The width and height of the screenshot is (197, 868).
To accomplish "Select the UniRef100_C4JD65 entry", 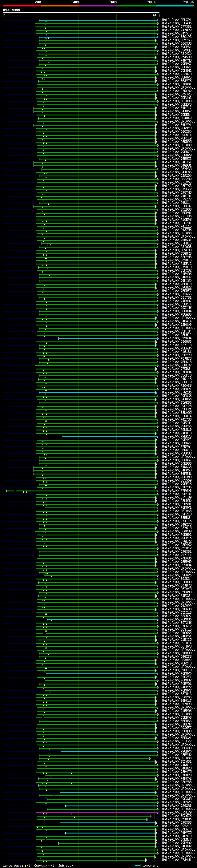I will [x=176, y=399].
